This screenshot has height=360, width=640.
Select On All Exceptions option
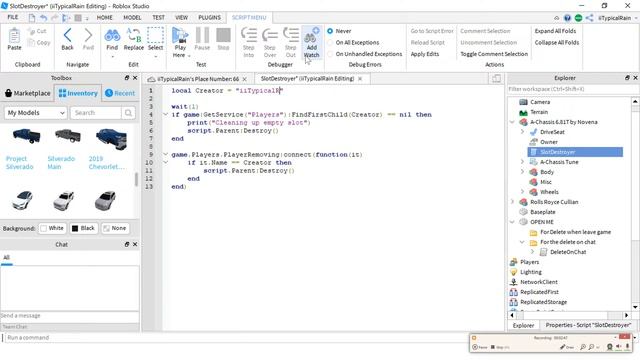pos(330,42)
